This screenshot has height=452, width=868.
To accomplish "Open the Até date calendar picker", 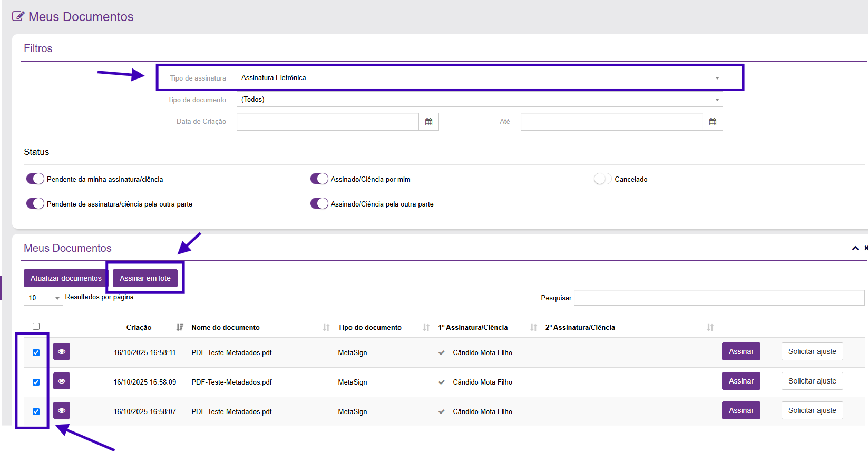I will pyautogui.click(x=713, y=122).
